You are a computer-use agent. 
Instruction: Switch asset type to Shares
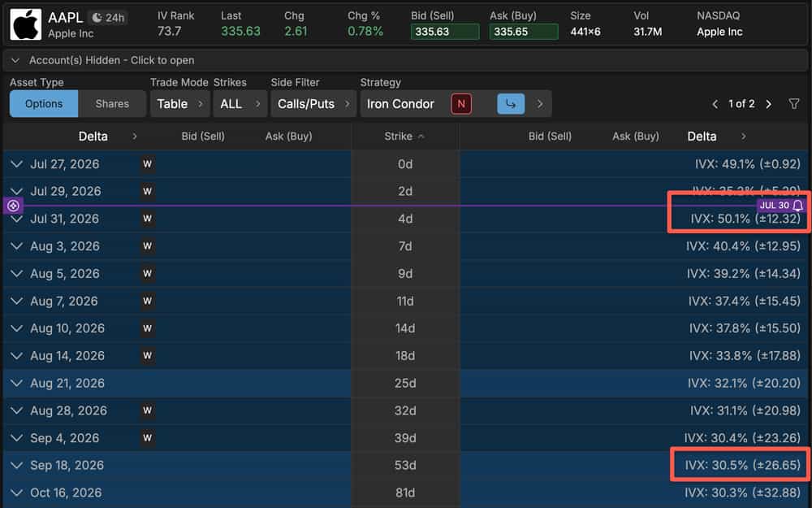[x=112, y=104]
